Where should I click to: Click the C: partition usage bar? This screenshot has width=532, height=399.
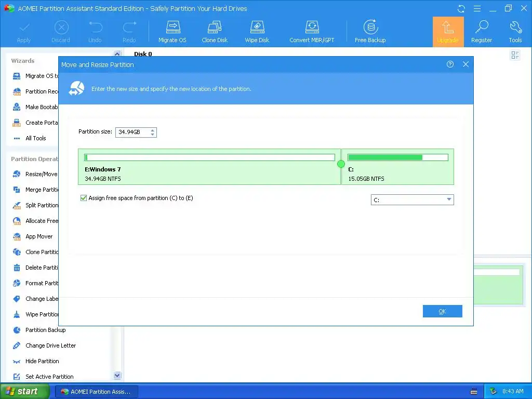(x=398, y=157)
